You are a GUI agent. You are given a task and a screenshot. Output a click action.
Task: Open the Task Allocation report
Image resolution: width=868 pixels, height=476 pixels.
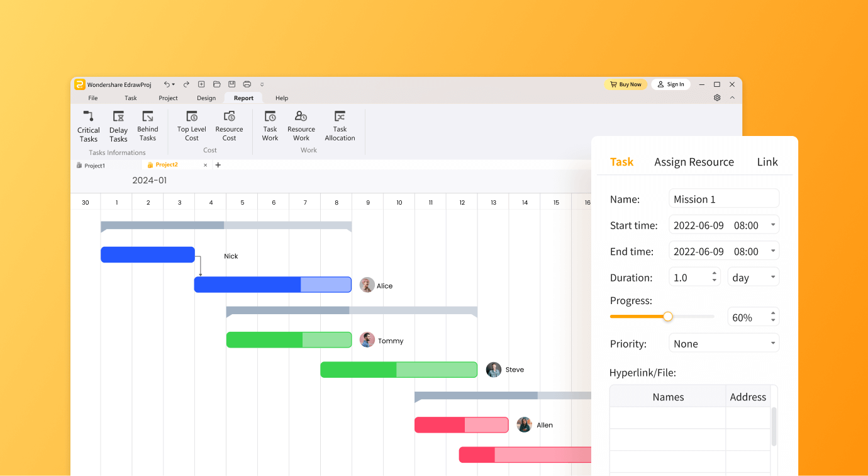(x=340, y=126)
